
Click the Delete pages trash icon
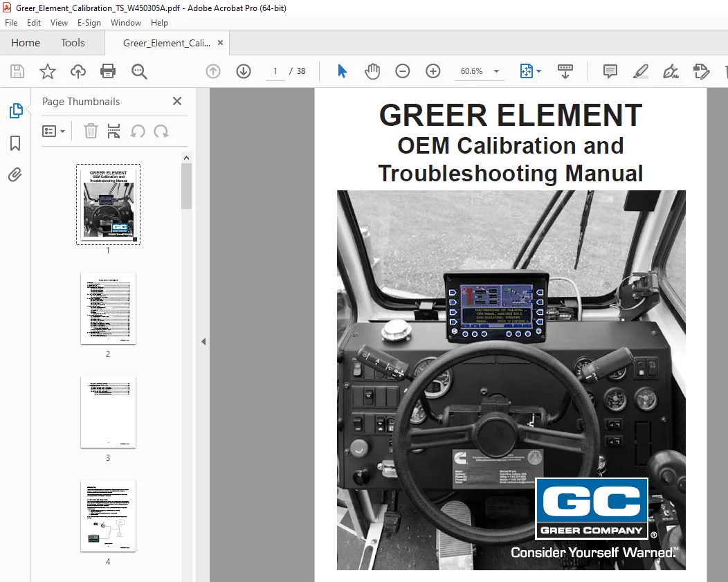[x=91, y=131]
